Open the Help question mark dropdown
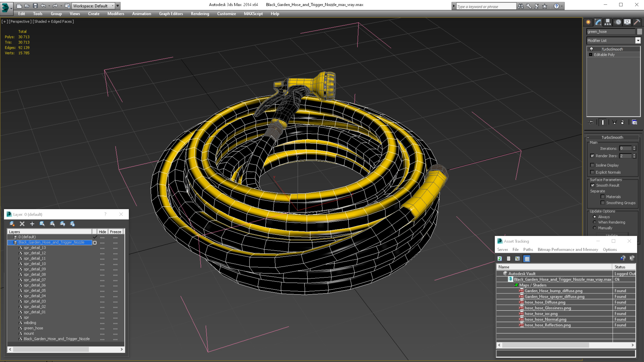644x362 pixels. pyautogui.click(x=562, y=6)
